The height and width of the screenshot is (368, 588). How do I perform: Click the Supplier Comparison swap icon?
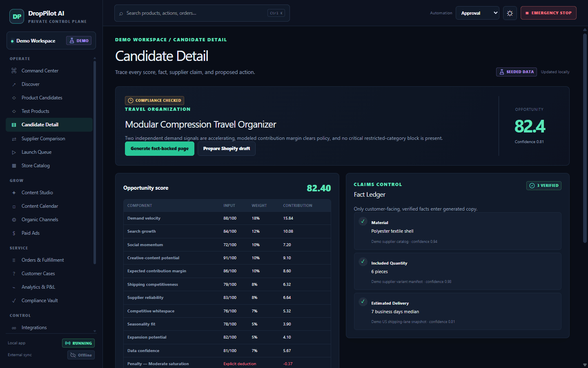pos(14,139)
